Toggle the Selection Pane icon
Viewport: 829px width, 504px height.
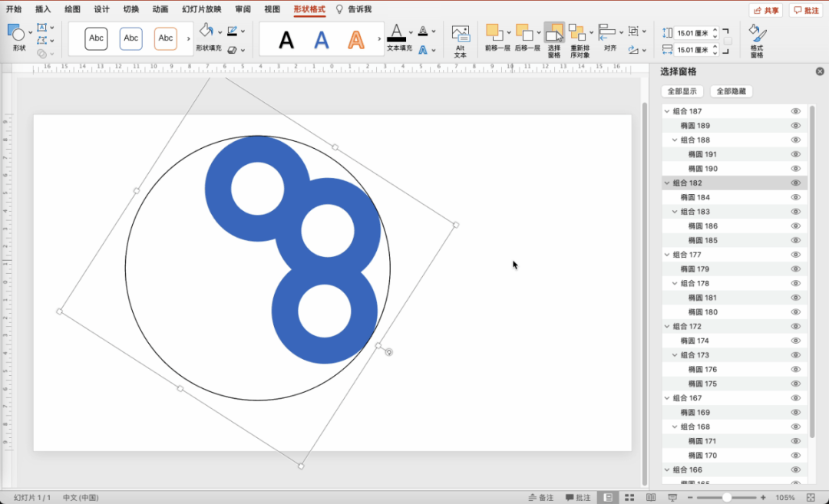click(554, 33)
